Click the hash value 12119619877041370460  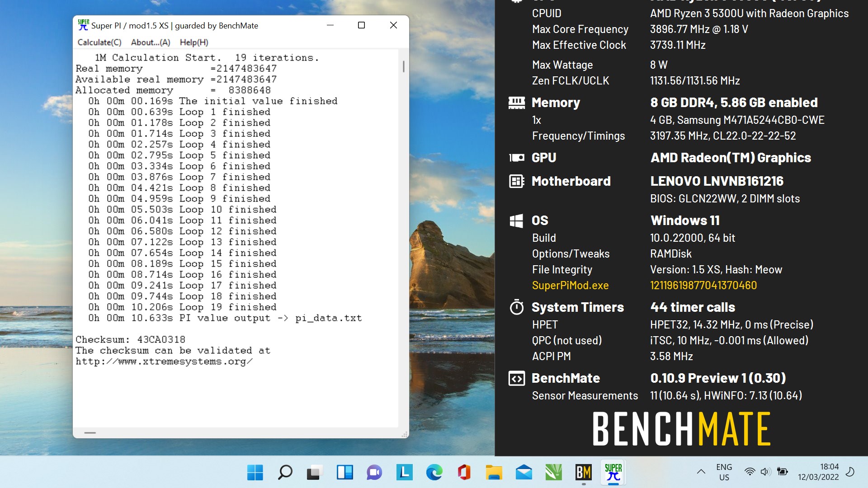(703, 286)
